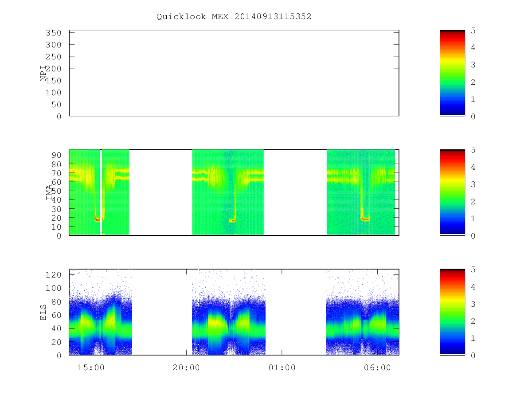This screenshot has height=399, width=532.
Task: Click the ELS data block above 15:00
Action: [x=101, y=312]
